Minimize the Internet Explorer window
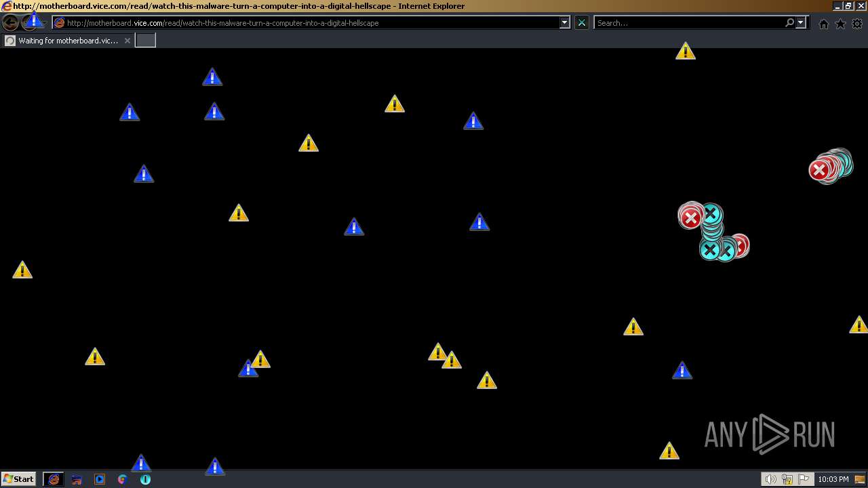Screen dimensions: 868x488 (x=837, y=5)
